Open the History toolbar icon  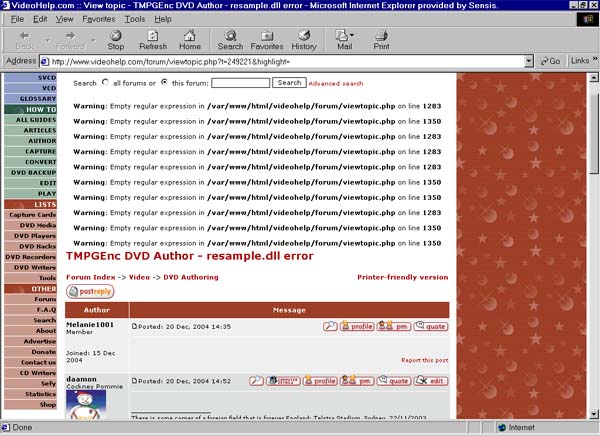[304, 40]
